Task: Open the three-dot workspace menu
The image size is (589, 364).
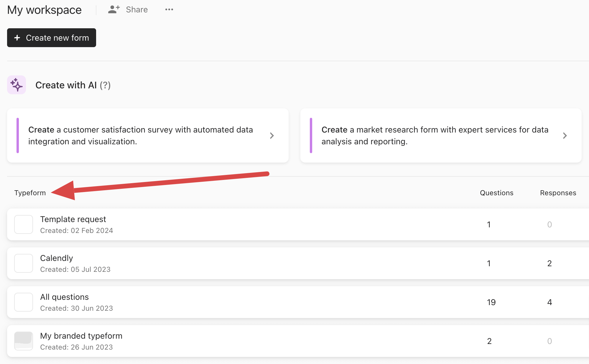Action: pos(169,9)
